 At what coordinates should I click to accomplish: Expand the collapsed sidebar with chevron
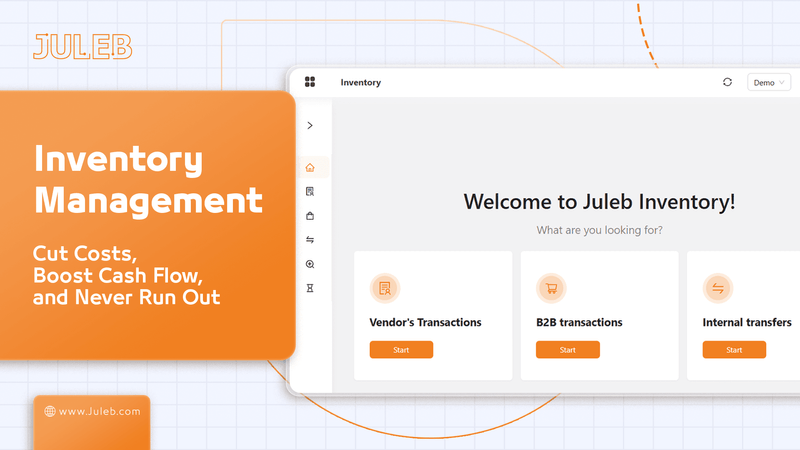tap(310, 125)
